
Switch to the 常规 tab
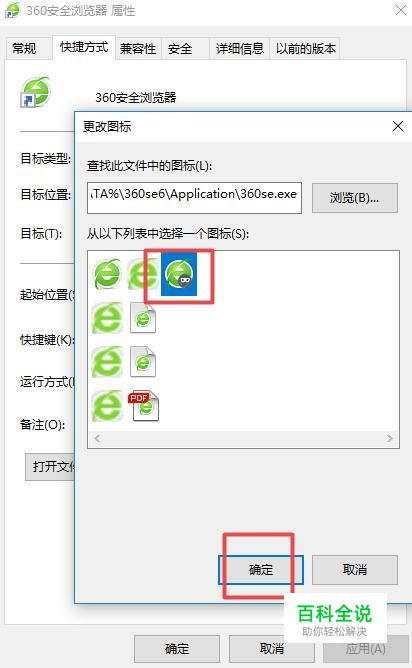24,49
